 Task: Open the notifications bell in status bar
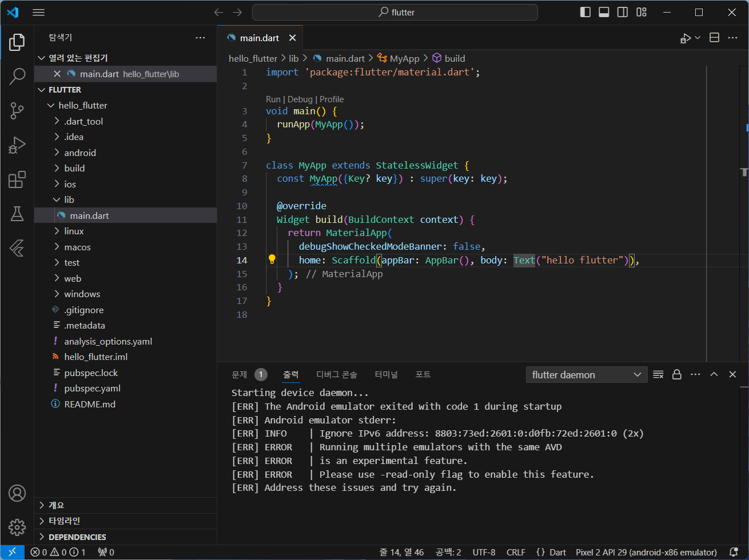tap(734, 552)
